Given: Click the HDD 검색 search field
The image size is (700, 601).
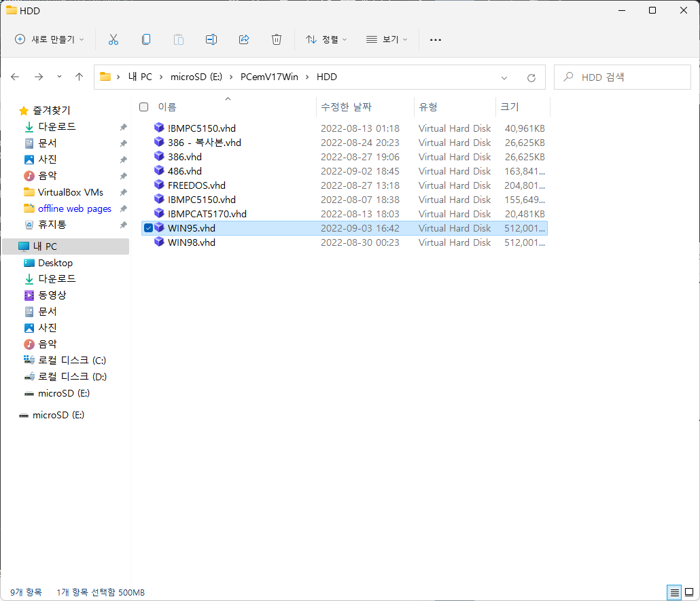Looking at the screenshot, I should 623,77.
